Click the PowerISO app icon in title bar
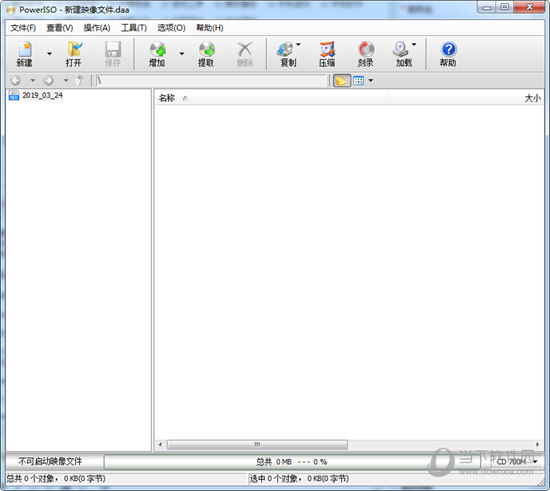Viewport: 550px width, 491px height. 11,10
